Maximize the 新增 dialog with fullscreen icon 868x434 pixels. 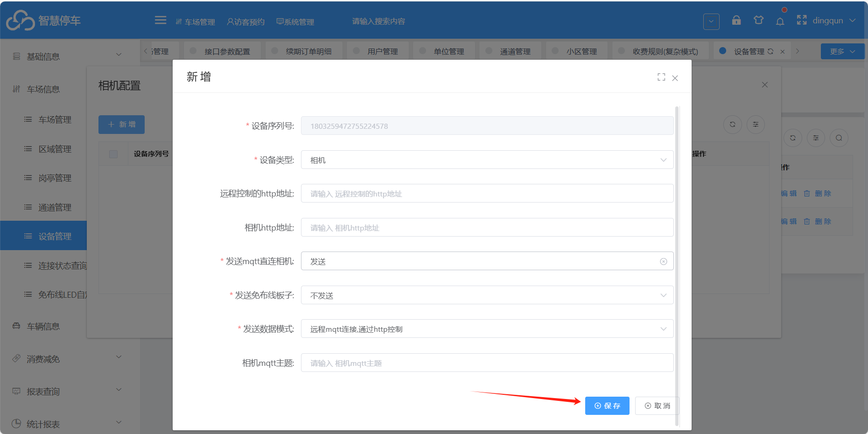tap(661, 77)
